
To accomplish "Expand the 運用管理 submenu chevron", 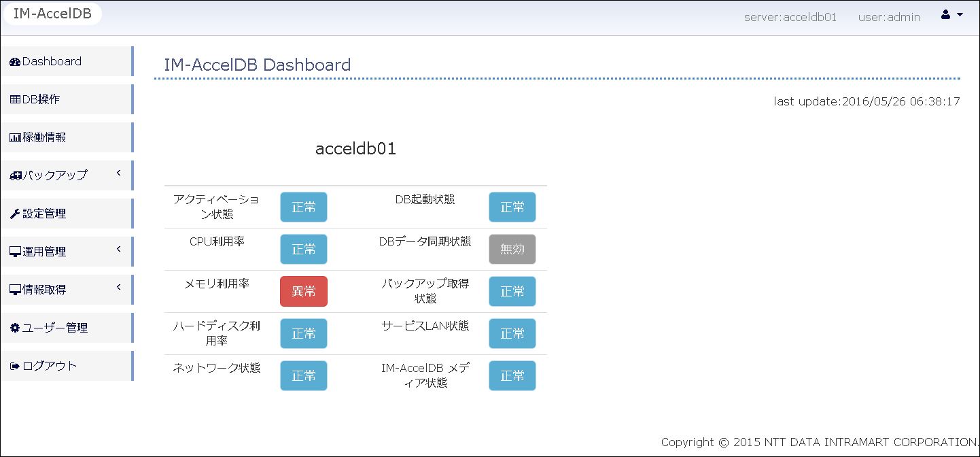I will click(118, 249).
